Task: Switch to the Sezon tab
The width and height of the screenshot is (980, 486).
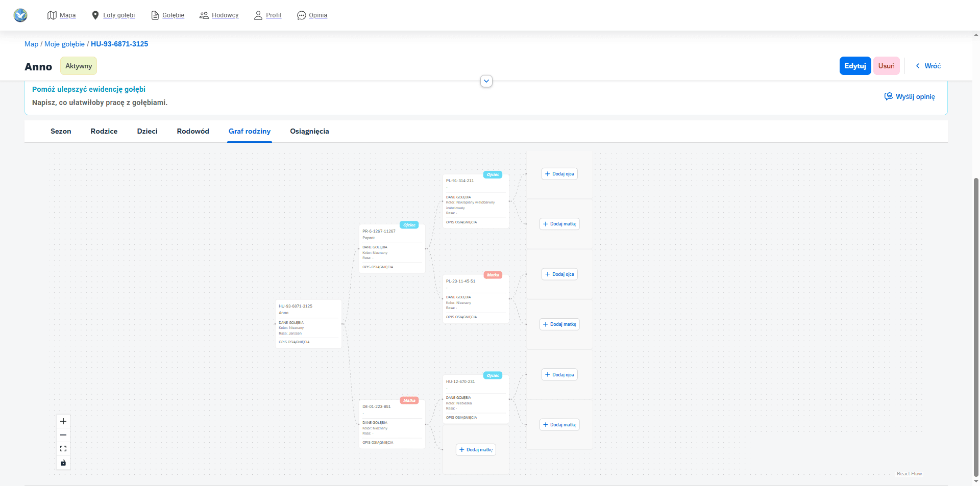Action: point(61,131)
